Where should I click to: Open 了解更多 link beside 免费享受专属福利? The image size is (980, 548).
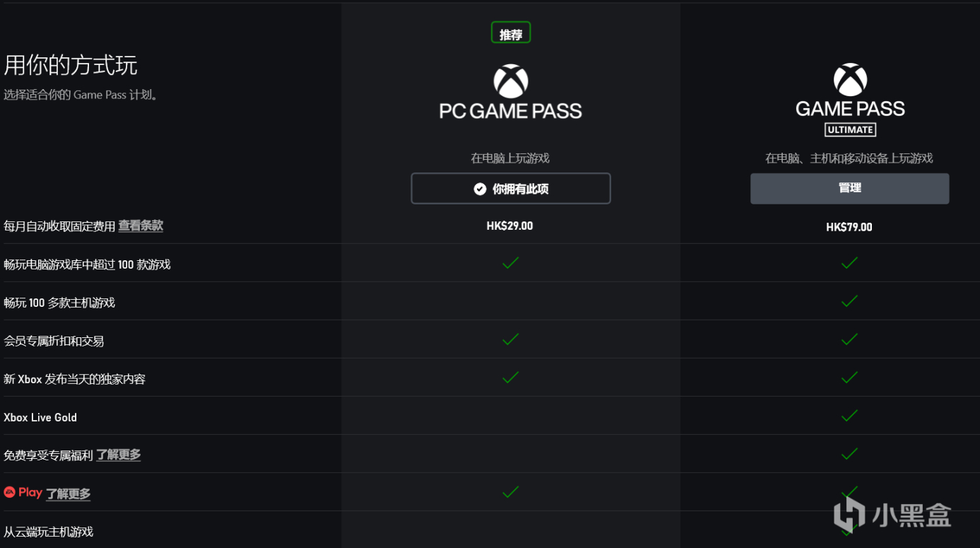[119, 455]
